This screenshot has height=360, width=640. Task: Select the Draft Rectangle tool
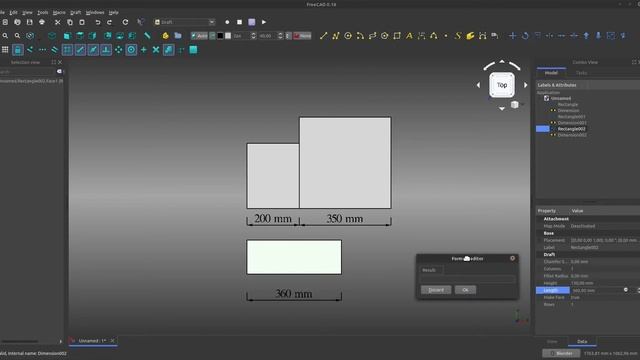coord(397,36)
